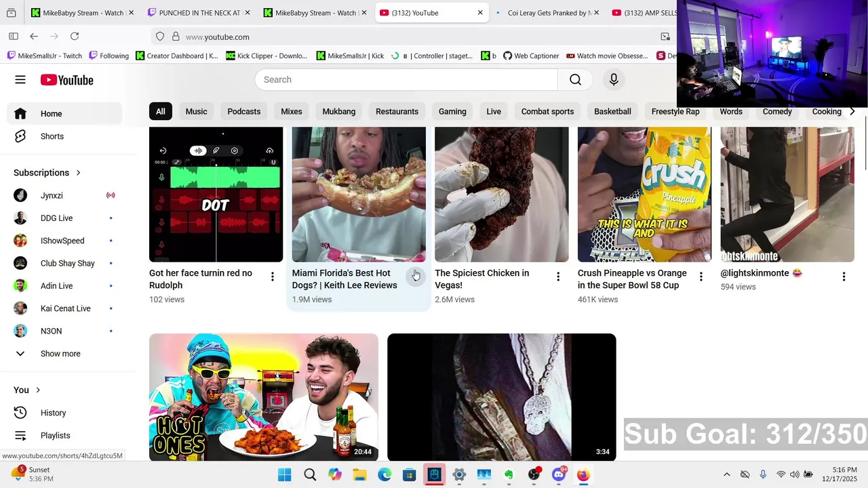Click the YouTube logo
The height and width of the screenshot is (488, 868).
66,80
